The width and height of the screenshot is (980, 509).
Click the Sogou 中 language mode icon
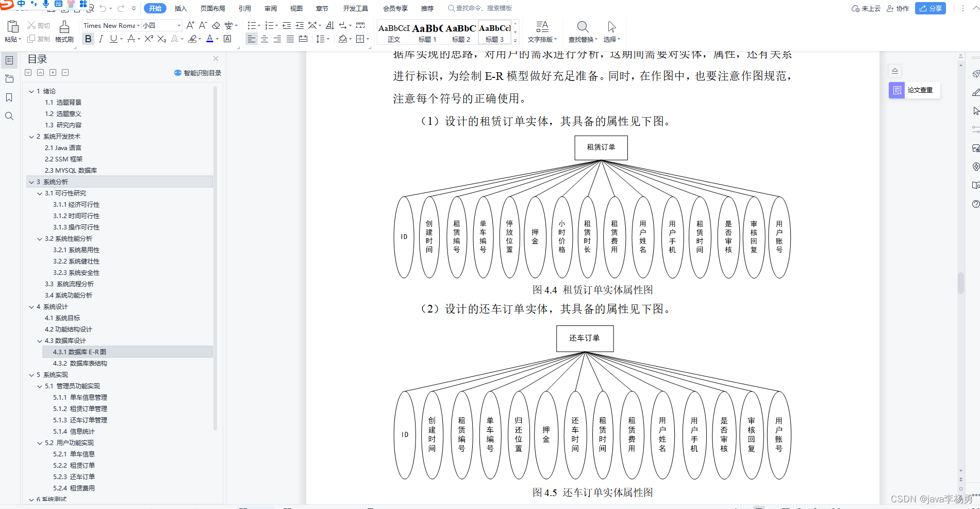point(21,4)
